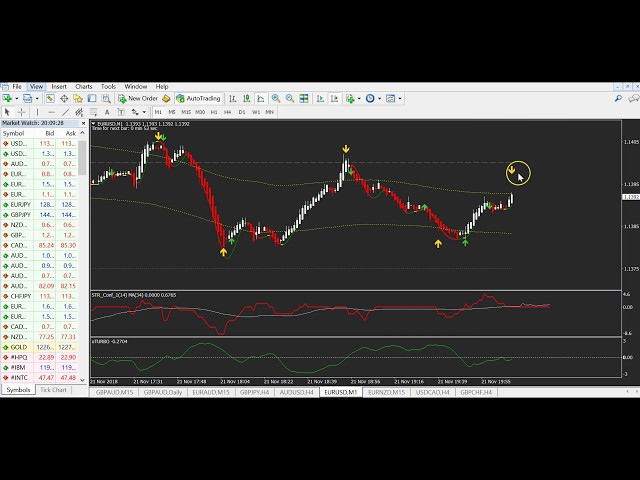This screenshot has width=640, height=480.
Task: Click the New Order button
Action: pos(139,99)
